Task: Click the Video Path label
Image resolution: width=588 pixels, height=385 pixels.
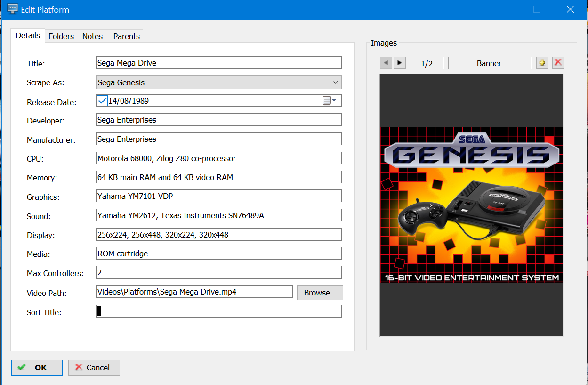Action: click(x=47, y=293)
